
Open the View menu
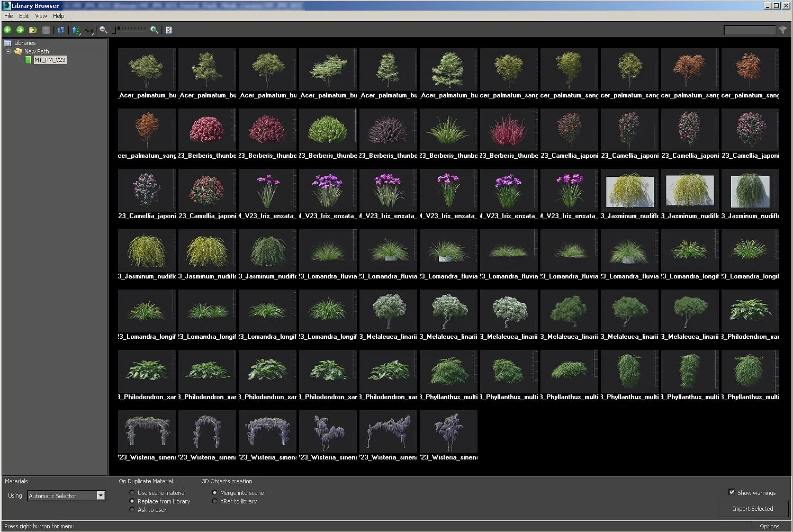(41, 16)
